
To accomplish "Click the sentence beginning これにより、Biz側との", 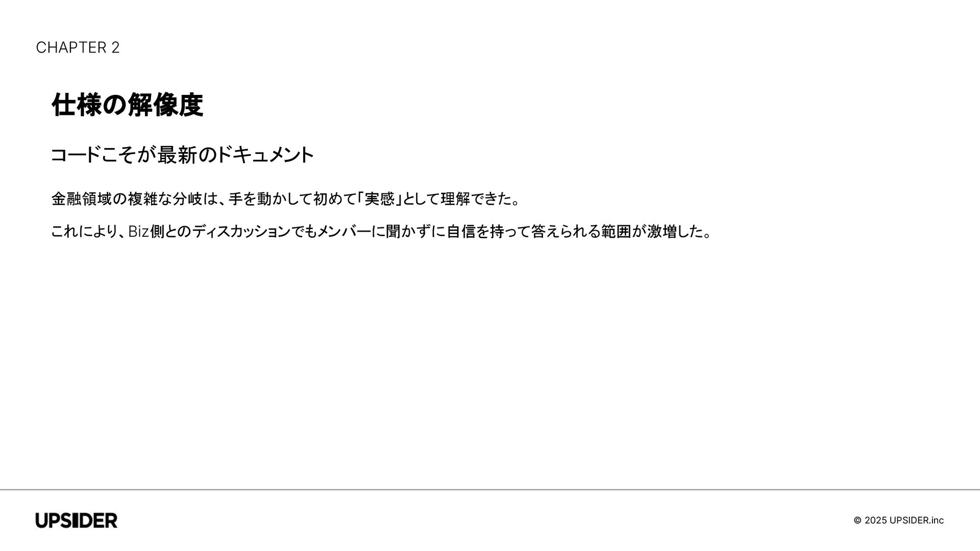I will [x=381, y=232].
